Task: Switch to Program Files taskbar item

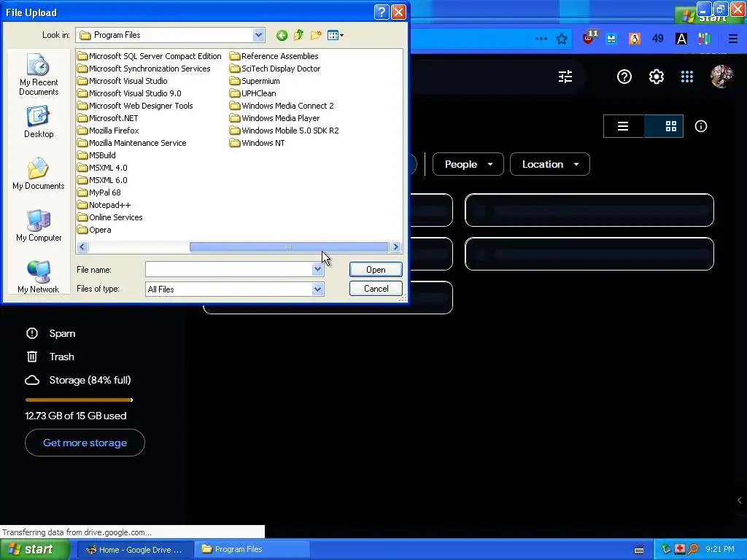Action: point(252,550)
